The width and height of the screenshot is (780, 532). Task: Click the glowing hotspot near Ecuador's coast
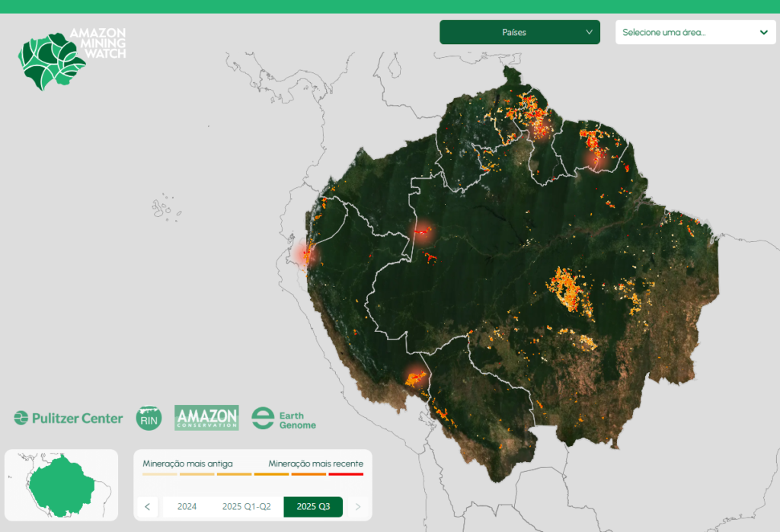coord(306,254)
